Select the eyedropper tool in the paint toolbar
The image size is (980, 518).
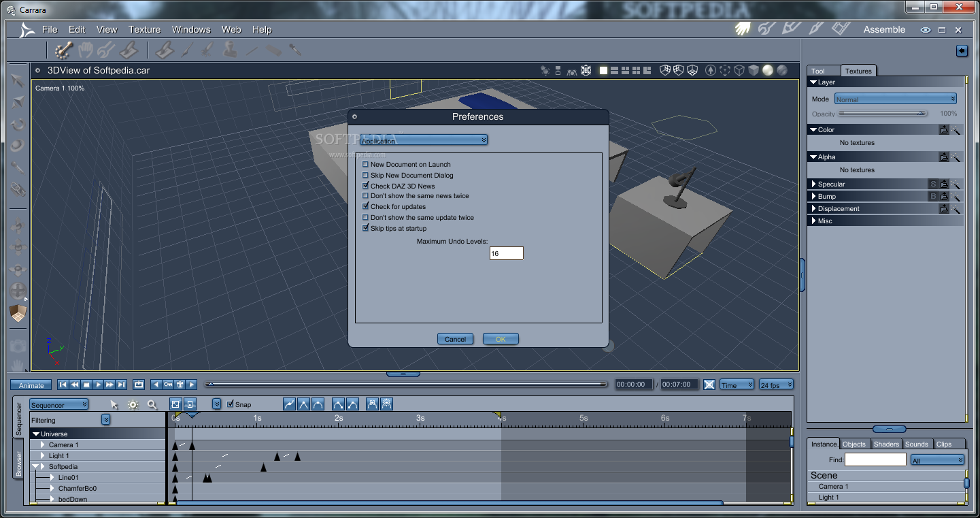pyautogui.click(x=294, y=49)
